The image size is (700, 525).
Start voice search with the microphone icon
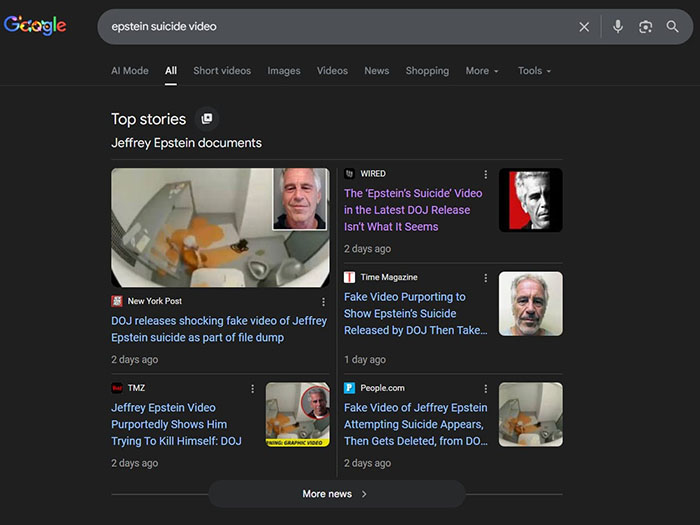pyautogui.click(x=618, y=27)
